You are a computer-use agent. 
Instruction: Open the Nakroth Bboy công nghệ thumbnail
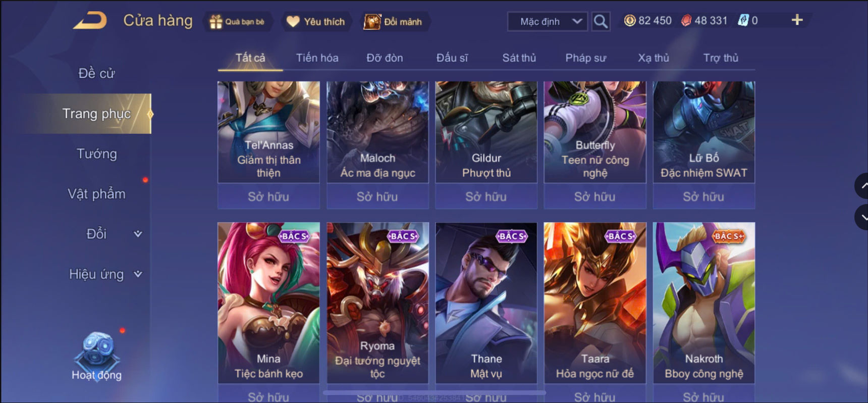click(x=703, y=303)
